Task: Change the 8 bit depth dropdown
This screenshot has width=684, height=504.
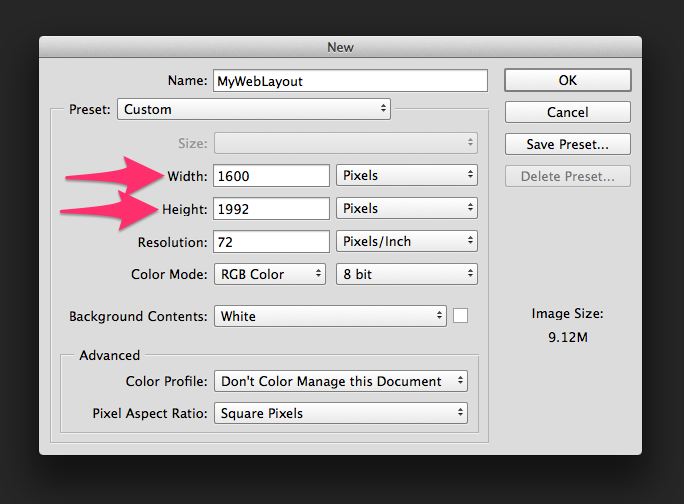Action: click(x=406, y=274)
